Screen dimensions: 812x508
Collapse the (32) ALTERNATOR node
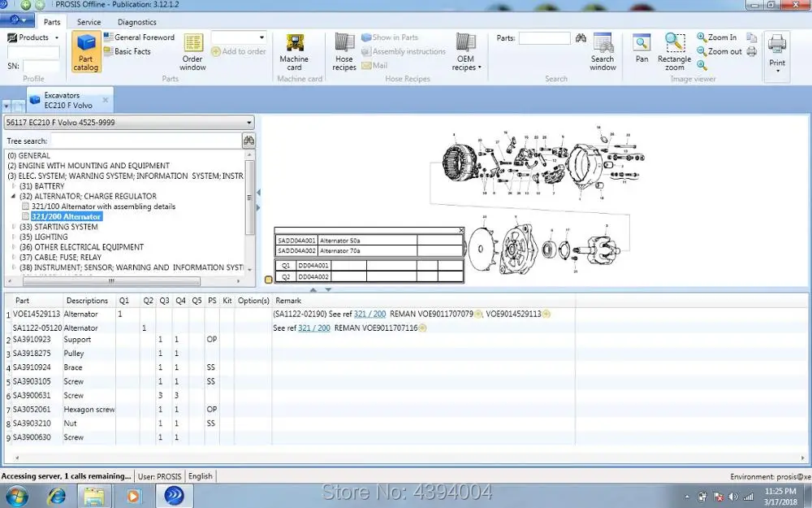[14, 196]
